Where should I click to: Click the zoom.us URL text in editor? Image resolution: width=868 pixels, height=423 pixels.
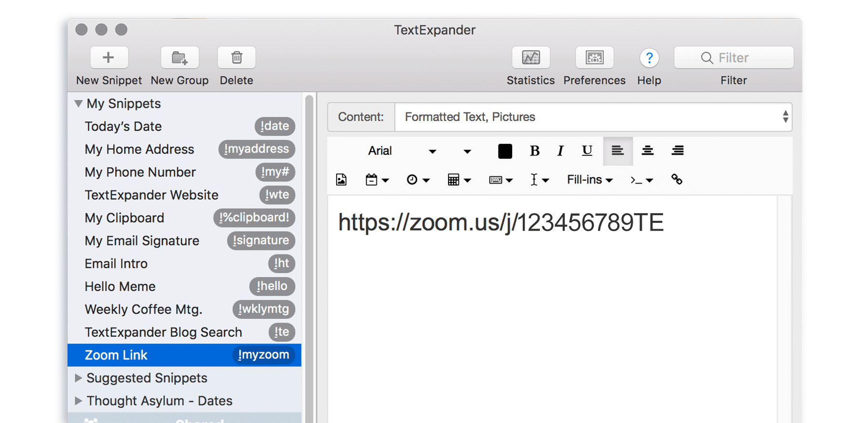tap(501, 223)
